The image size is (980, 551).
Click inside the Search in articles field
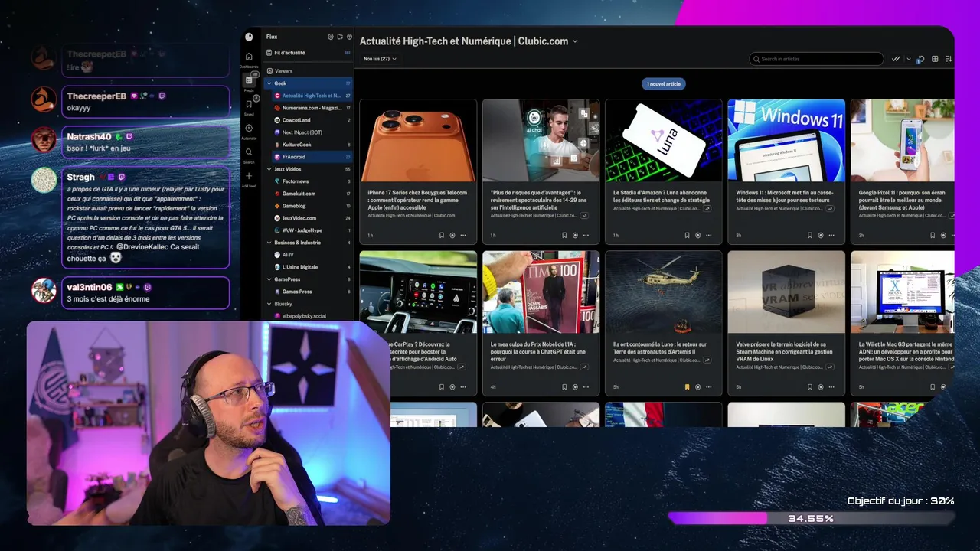[x=816, y=59]
